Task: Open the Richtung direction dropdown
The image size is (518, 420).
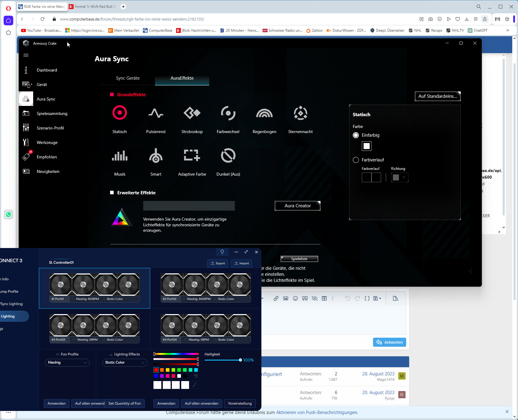Action: pyautogui.click(x=400, y=177)
